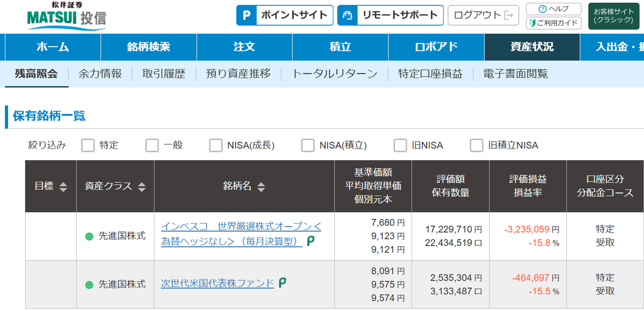Click green P icon beside インベスコ fund
Screen dimensions: 644x311
(311, 241)
